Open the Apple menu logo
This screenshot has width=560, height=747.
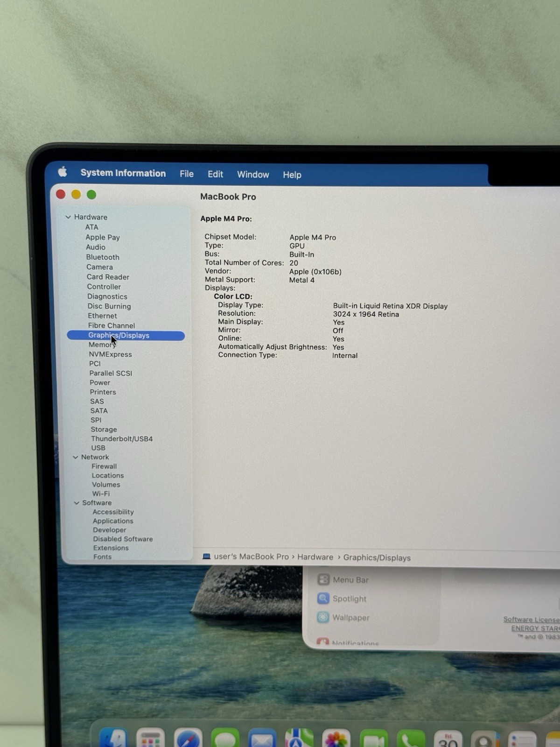[x=63, y=172]
